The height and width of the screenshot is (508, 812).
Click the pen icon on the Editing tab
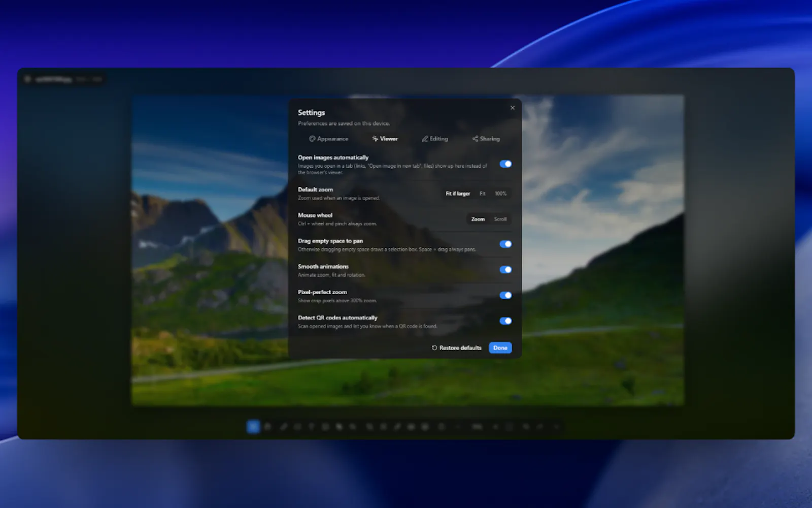click(x=425, y=139)
